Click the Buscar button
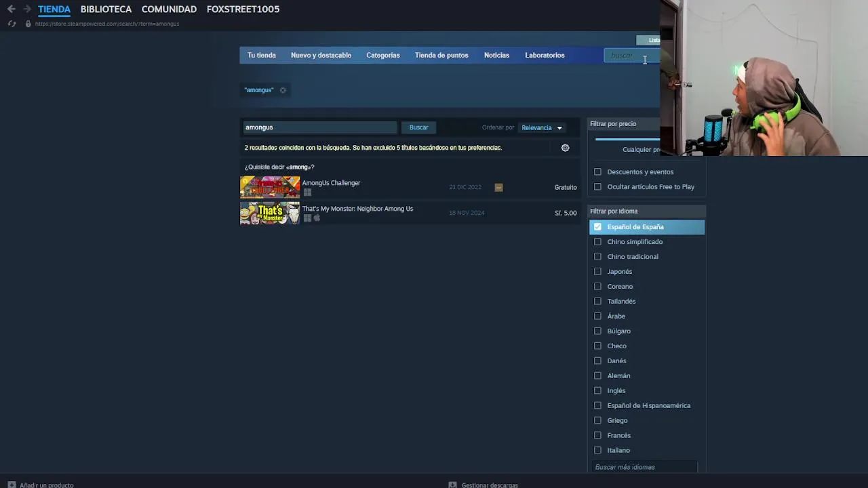 [x=418, y=127]
